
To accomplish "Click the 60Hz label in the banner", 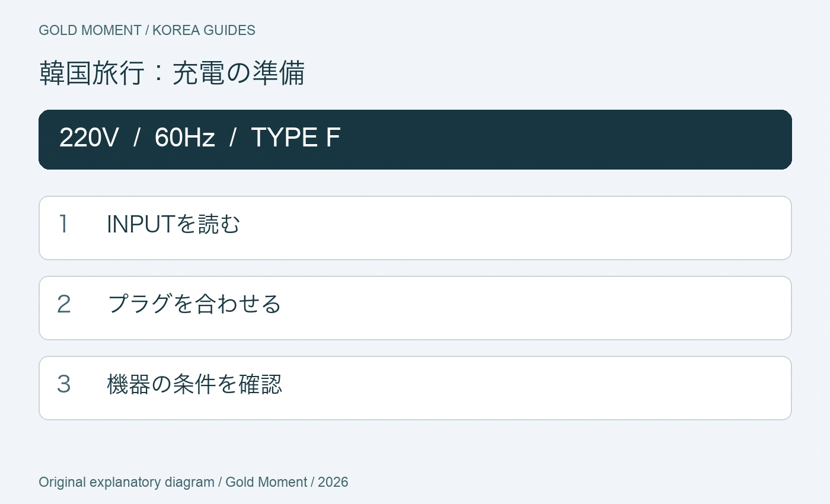I will click(x=184, y=138).
